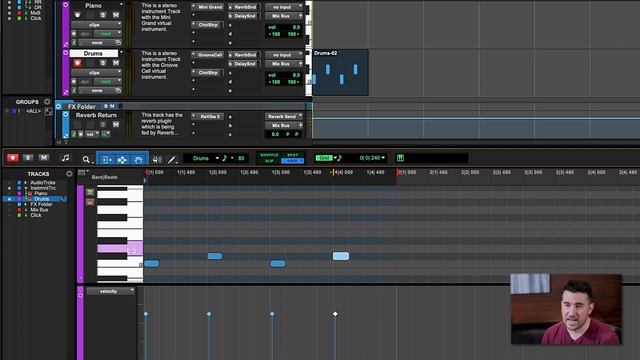Click the Drums track name field
The width and height of the screenshot is (640, 360).
click(94, 53)
